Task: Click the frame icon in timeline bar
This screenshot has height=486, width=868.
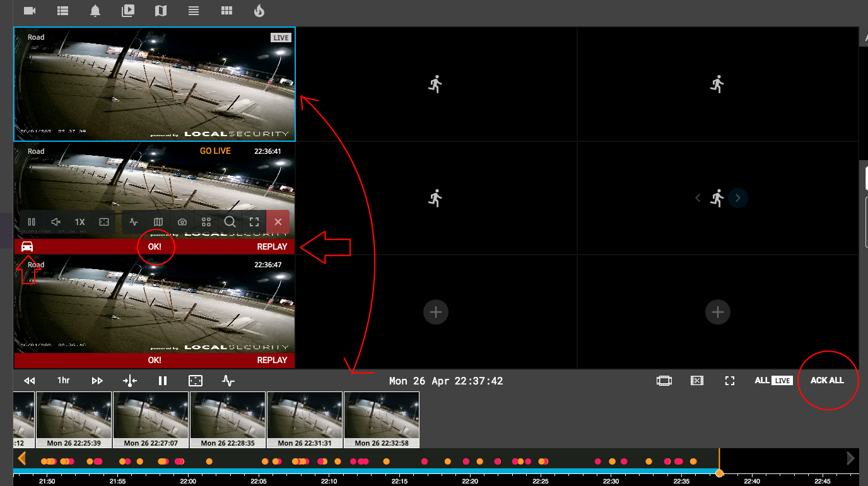Action: (x=196, y=381)
